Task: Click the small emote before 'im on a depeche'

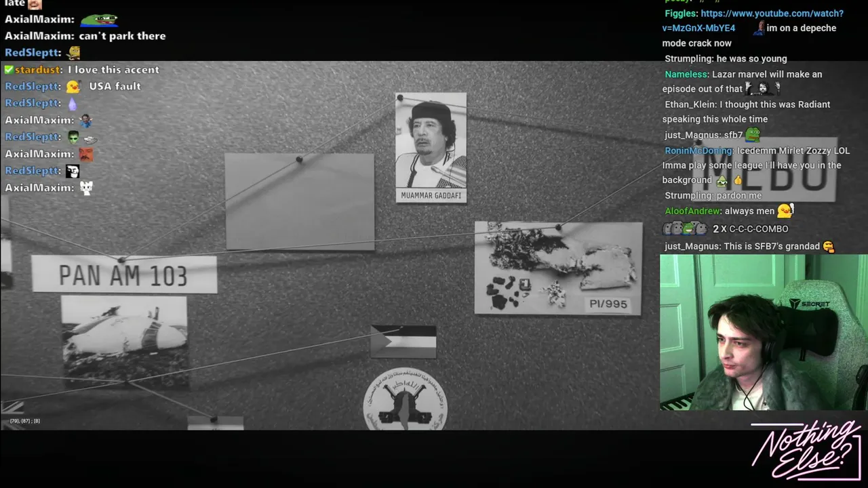Action: pos(759,28)
